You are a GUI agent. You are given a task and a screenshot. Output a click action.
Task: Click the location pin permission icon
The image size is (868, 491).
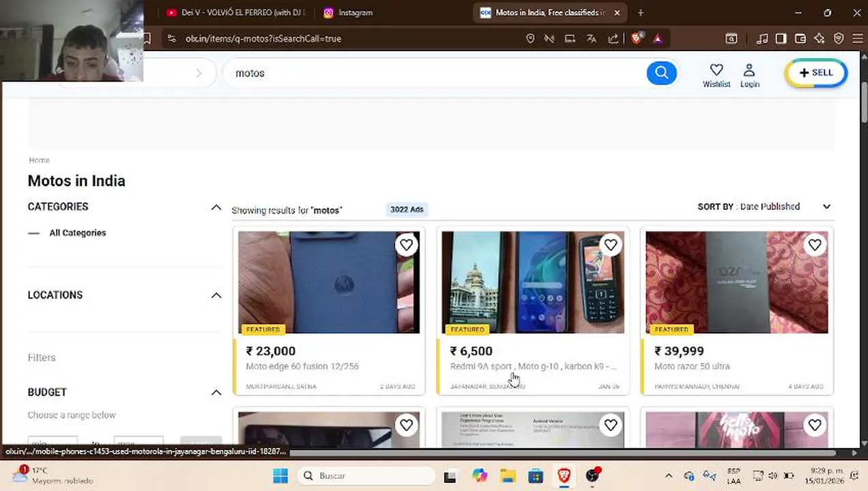tap(530, 39)
